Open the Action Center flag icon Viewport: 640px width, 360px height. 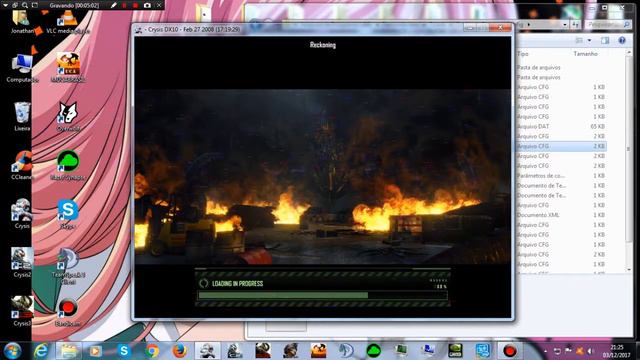tap(568, 351)
